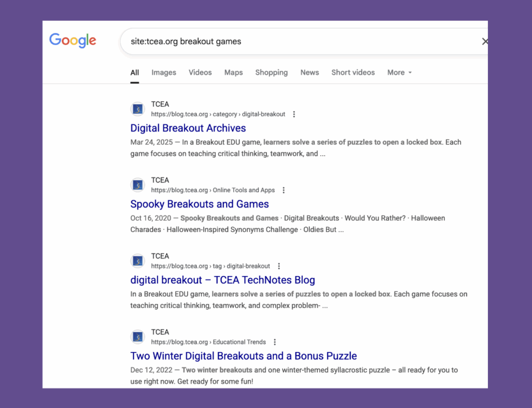This screenshot has height=408, width=532.
Task: Open Two Winter Digital Breakouts and Bonus Puzzle
Action: coord(244,356)
